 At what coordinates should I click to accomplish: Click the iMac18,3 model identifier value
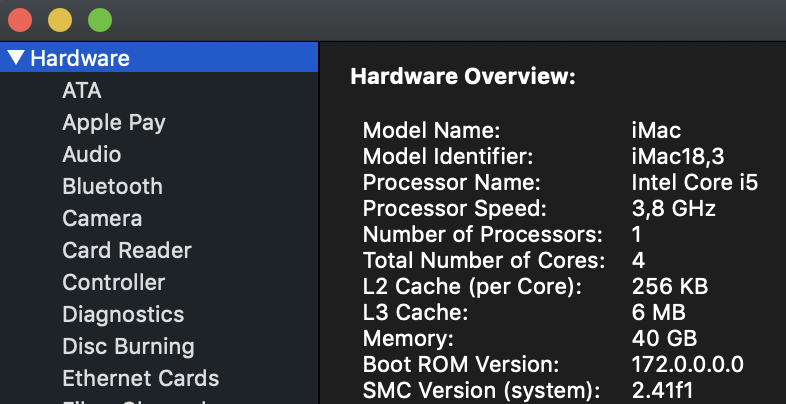tap(678, 156)
